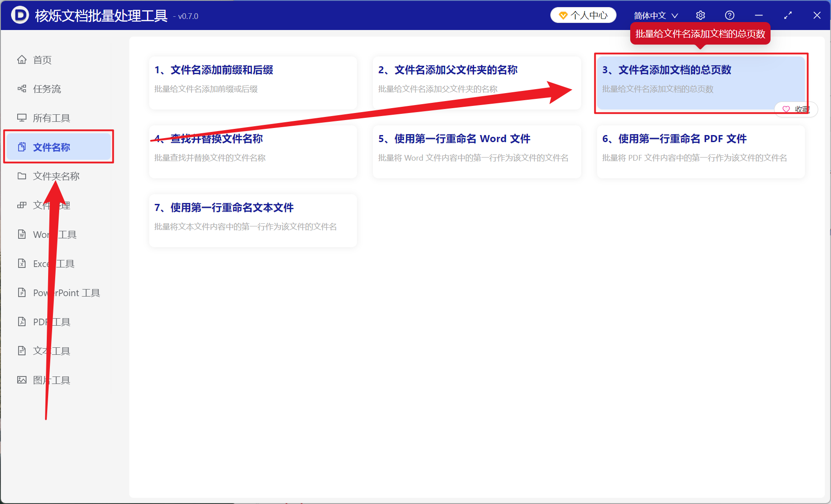Click the Excel document icon in sidebar
831x504 pixels.
point(22,263)
